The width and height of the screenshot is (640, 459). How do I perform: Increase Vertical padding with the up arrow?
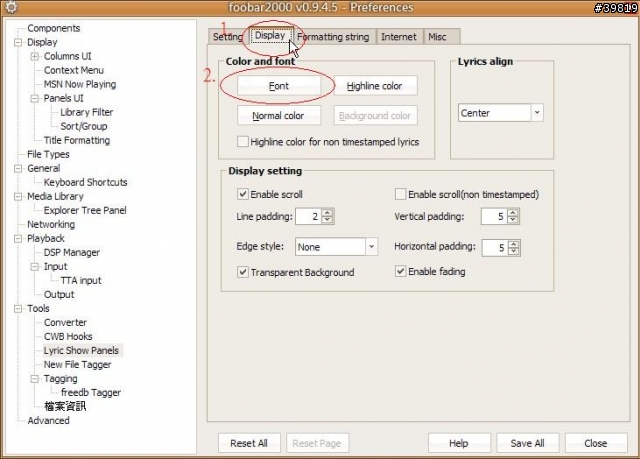click(x=513, y=213)
